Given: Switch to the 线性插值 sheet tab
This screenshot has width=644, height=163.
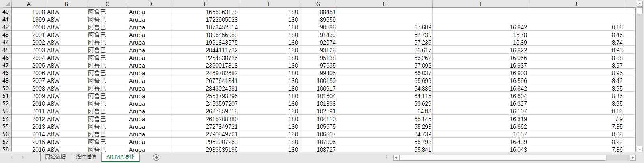Looking at the screenshot, I should [x=86, y=157].
